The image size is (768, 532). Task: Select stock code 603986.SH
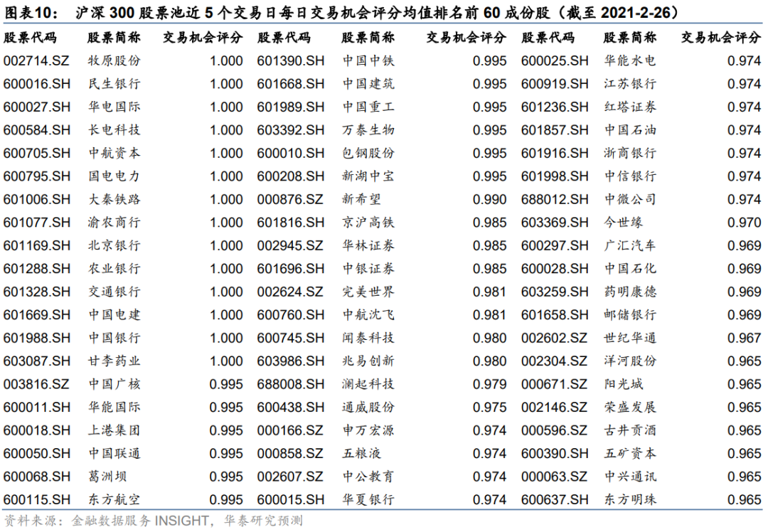point(290,361)
